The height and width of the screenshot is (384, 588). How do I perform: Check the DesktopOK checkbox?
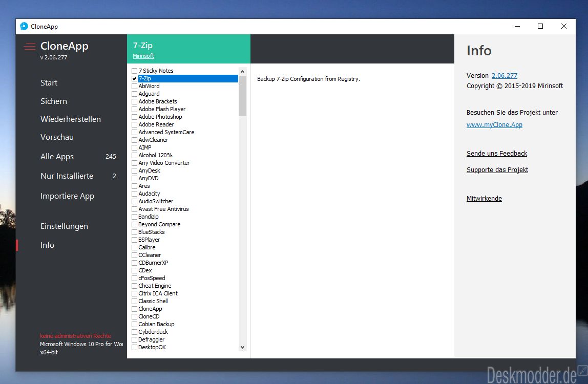[x=134, y=347]
